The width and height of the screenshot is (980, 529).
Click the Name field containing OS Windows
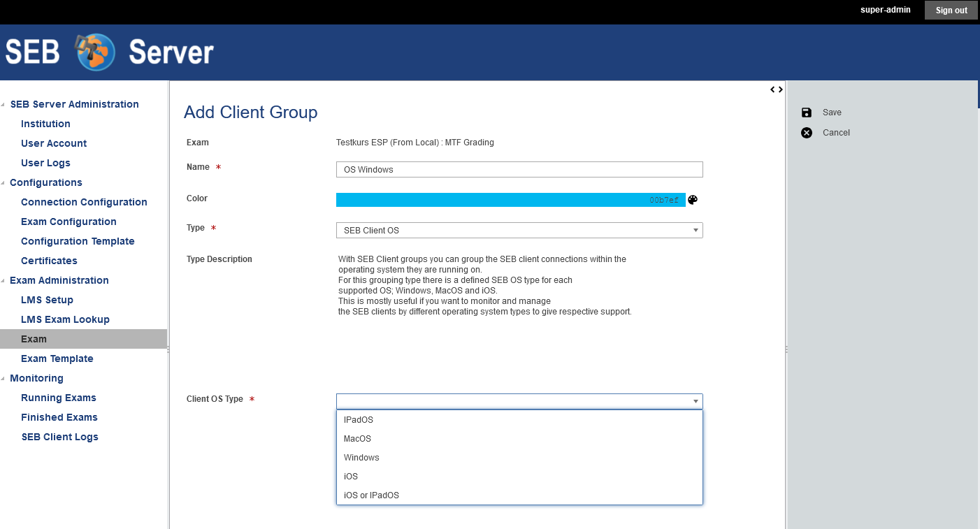coord(519,169)
